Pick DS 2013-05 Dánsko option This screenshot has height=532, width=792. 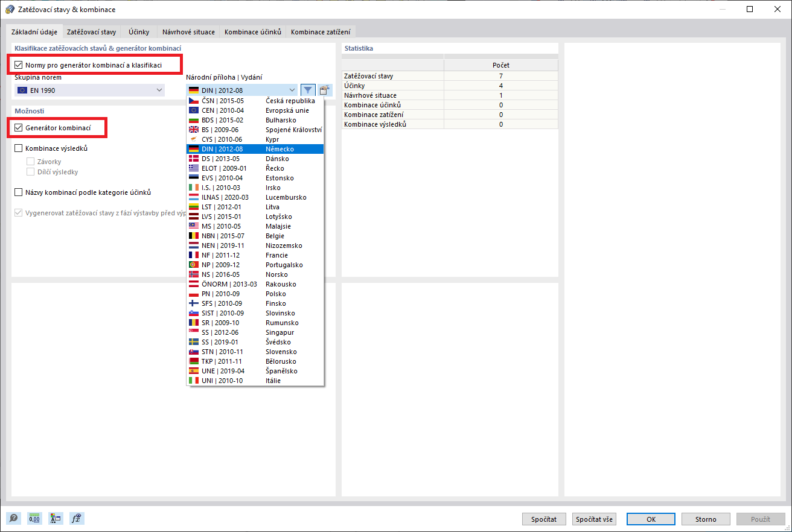pyautogui.click(x=255, y=159)
